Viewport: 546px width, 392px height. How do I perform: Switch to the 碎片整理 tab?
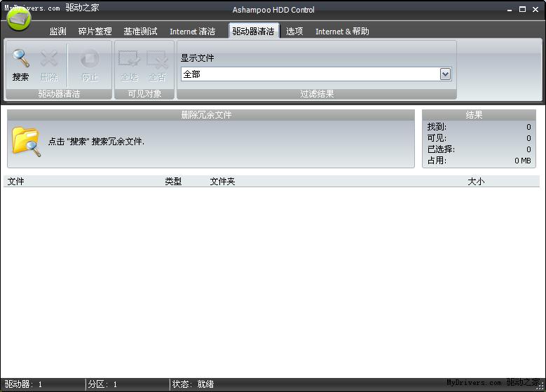(95, 32)
